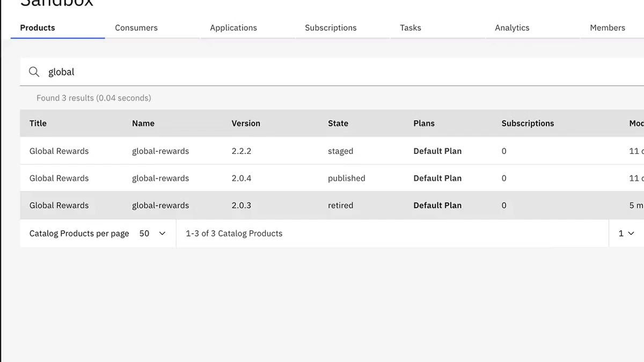Click the search field containing 'global'
Screen dimensions: 644x362
click(x=322, y=72)
